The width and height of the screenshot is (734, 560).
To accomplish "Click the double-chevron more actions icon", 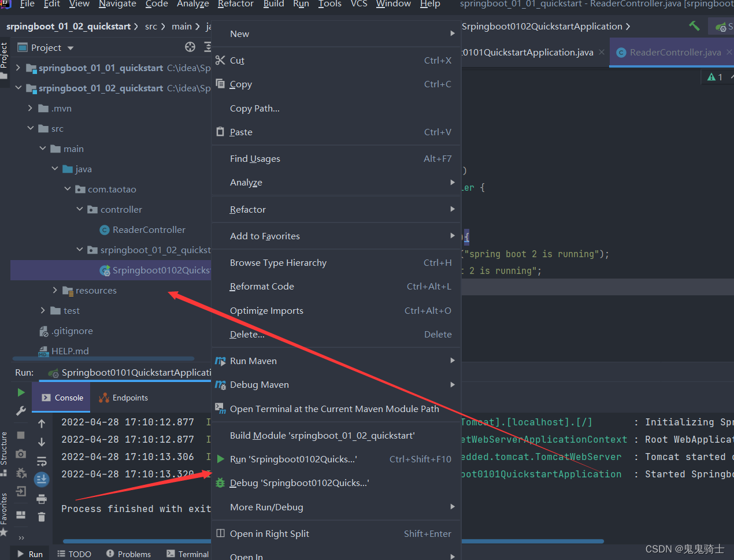I will 21,537.
